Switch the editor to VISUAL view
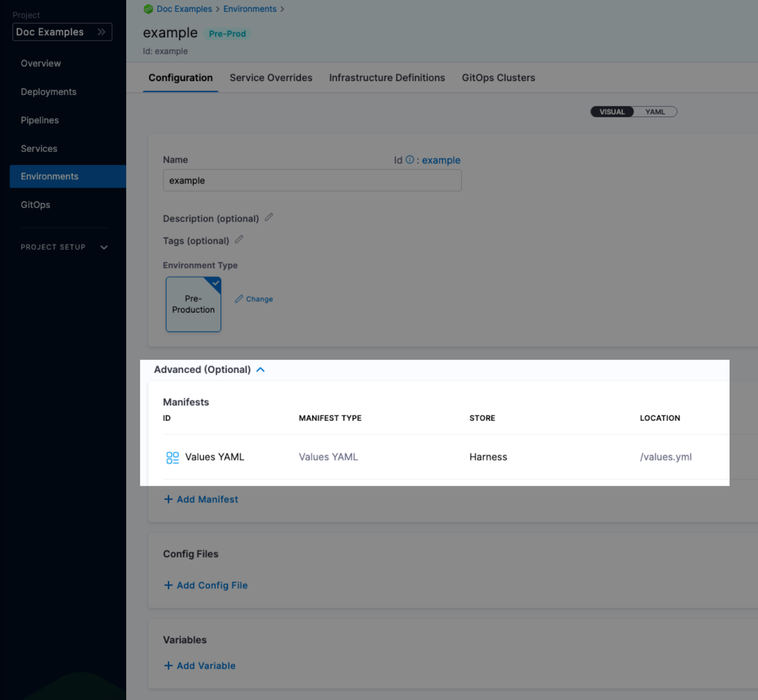Screen dimensions: 758x700 tap(612, 112)
